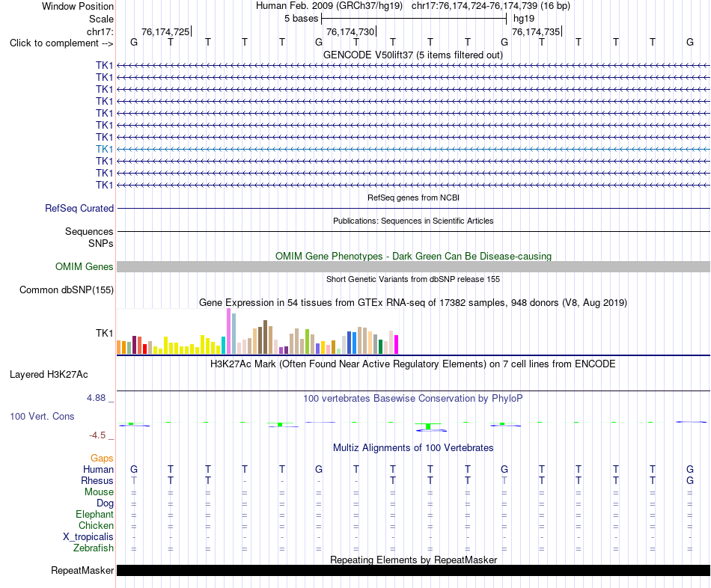Click the TK1 label beside GTEx bar chart
The width and height of the screenshot is (711, 588).
pos(104,333)
